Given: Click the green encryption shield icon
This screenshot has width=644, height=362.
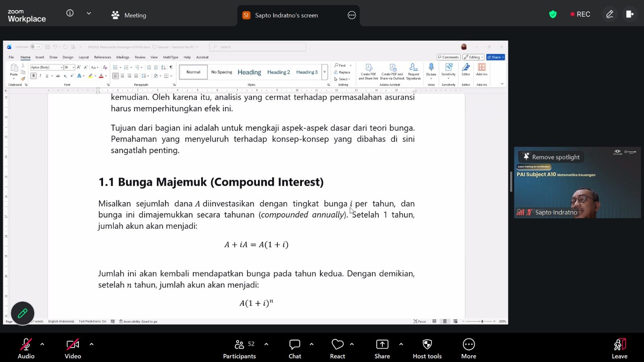Looking at the screenshot, I should 553,14.
